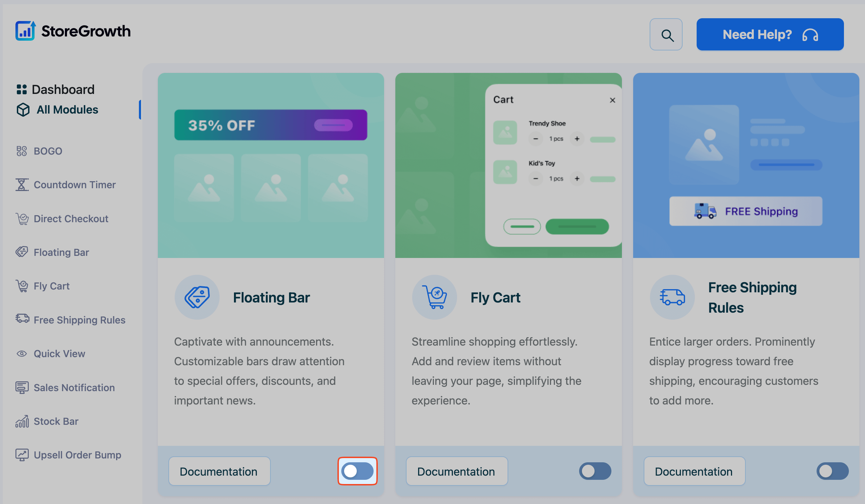Click the Fly Cart card title

495,297
